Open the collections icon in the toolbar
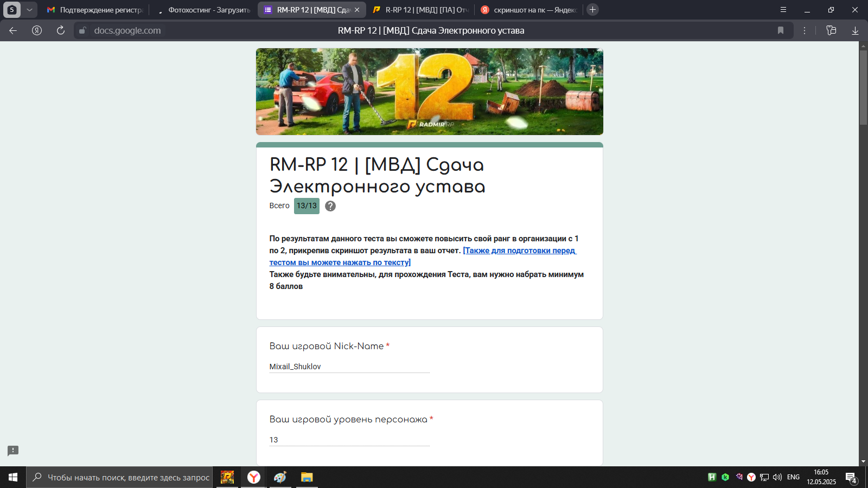This screenshot has height=488, width=868. pyautogui.click(x=831, y=30)
